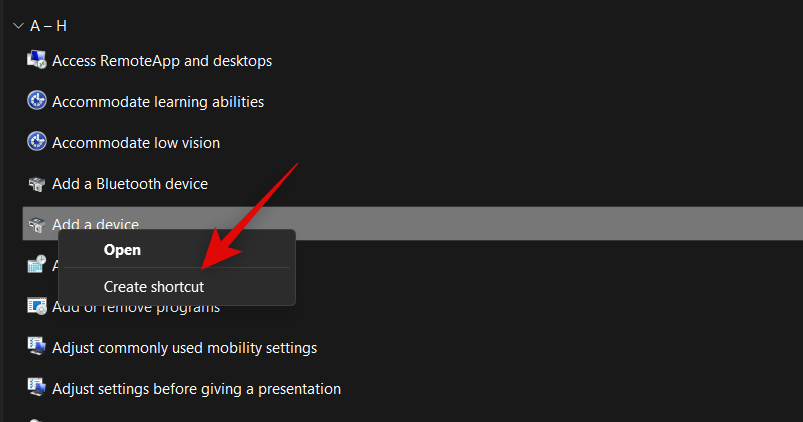
Task: Collapse the A – H group chevron
Action: click(18, 25)
